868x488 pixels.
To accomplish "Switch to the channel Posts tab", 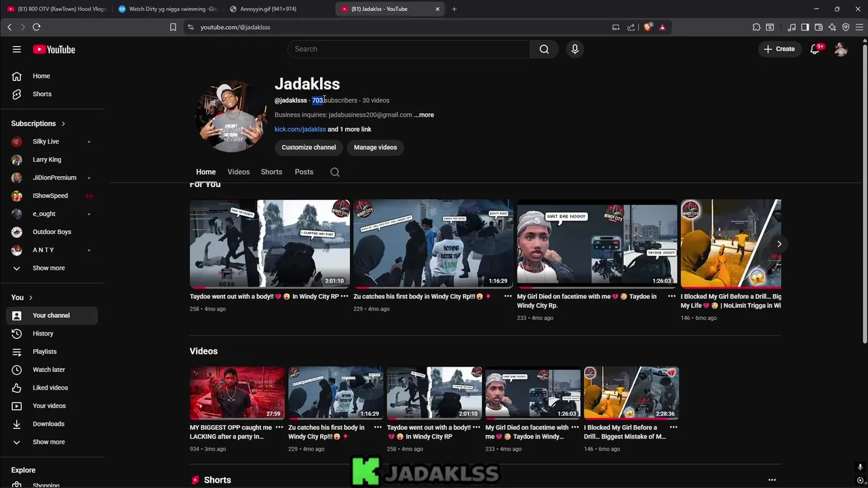I will (x=304, y=172).
